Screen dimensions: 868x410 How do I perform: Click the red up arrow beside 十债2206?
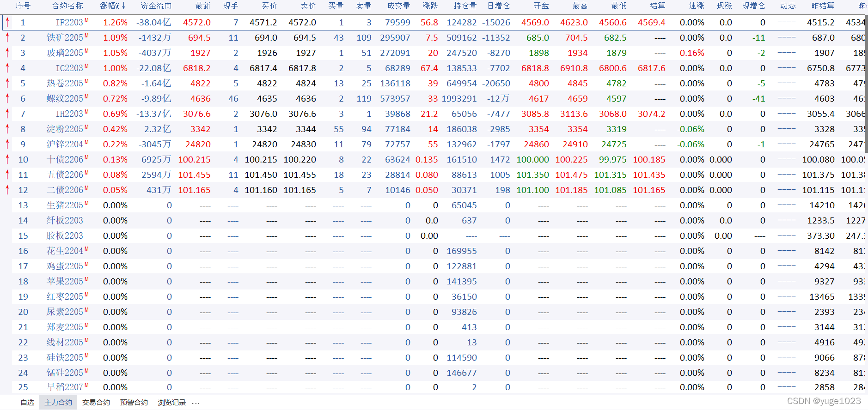7,159
